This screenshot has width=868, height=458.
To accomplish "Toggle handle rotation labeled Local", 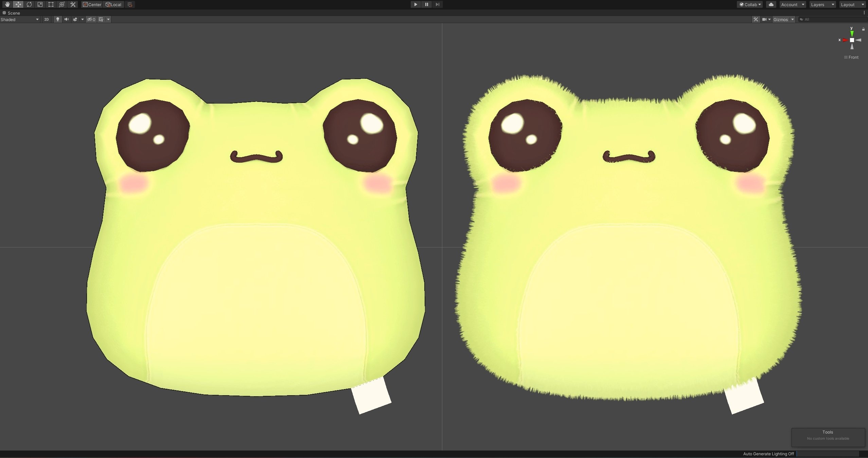I will (113, 4).
